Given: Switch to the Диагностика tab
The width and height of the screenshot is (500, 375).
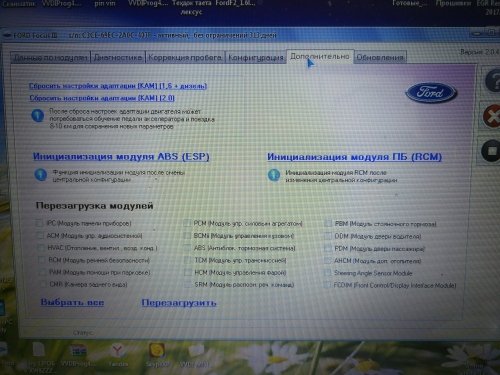Looking at the screenshot, I should click(118, 57).
